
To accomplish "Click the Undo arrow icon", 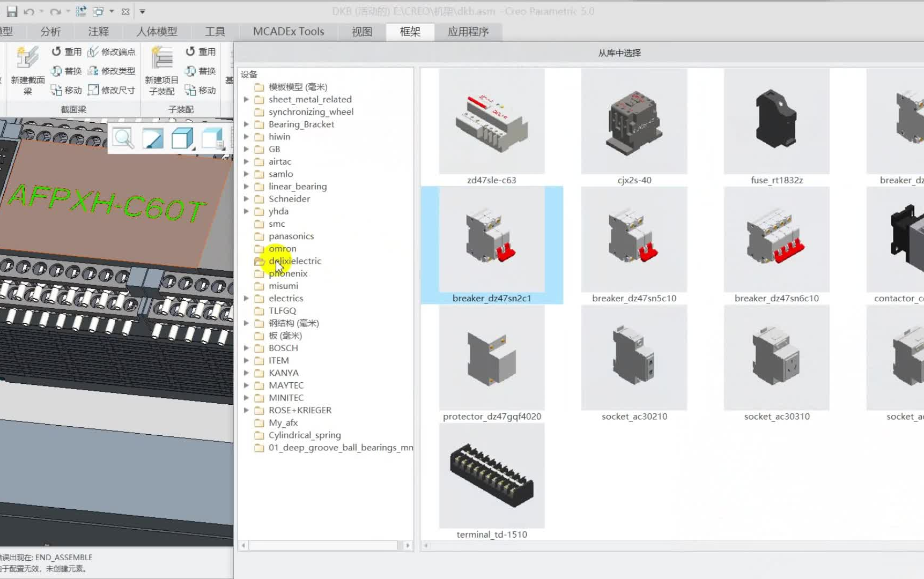I will (x=31, y=11).
